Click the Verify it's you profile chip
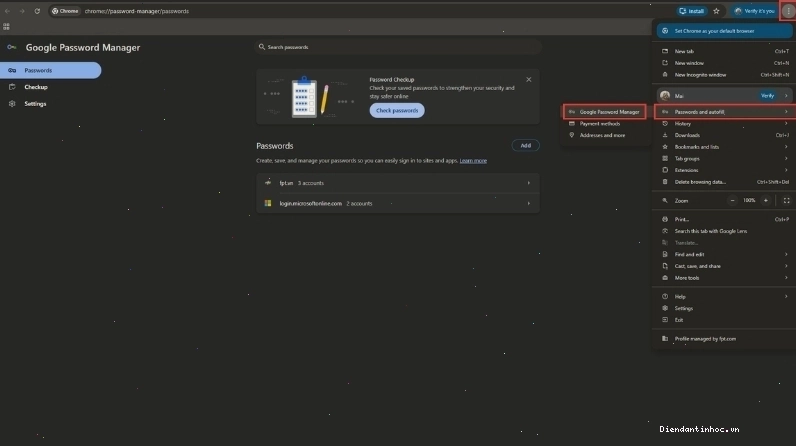The width and height of the screenshot is (796, 446). point(754,11)
